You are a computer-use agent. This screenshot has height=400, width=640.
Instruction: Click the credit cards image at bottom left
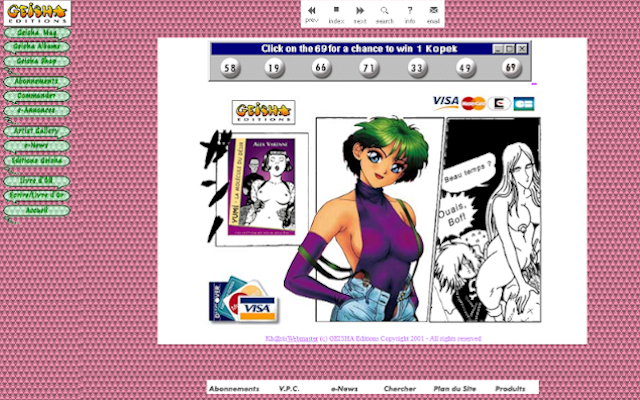(x=242, y=301)
